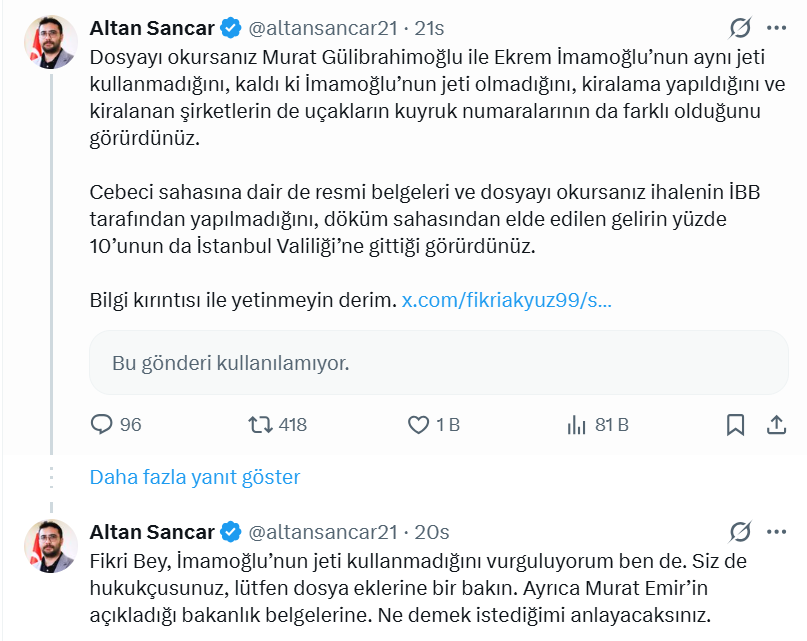Click the unavailable quoted post box
Image resolution: width=807 pixels, height=641 pixels.
point(438,362)
